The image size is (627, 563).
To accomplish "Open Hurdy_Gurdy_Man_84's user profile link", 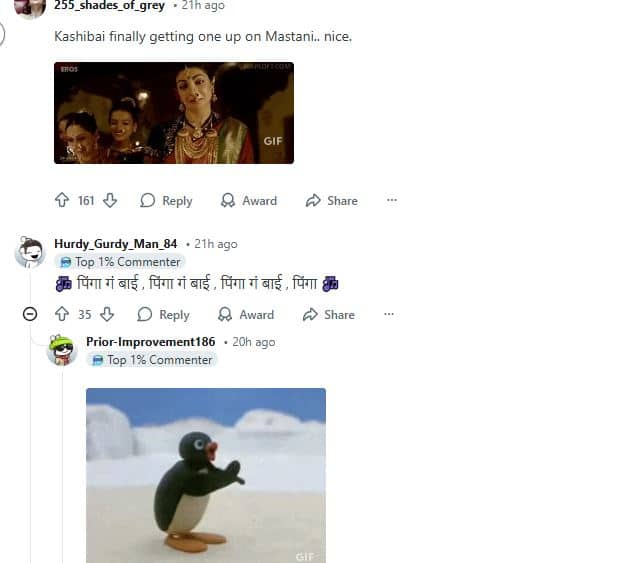I will 116,244.
